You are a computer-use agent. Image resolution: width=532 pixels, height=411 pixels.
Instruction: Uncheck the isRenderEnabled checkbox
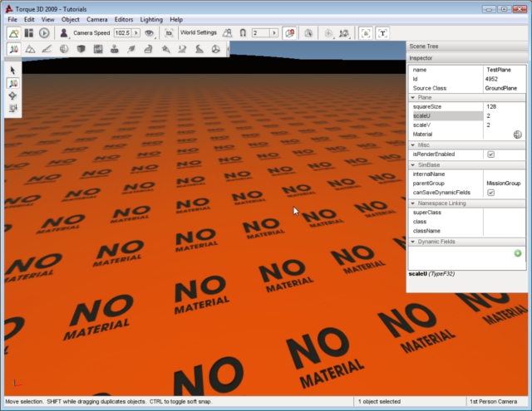[x=490, y=154]
